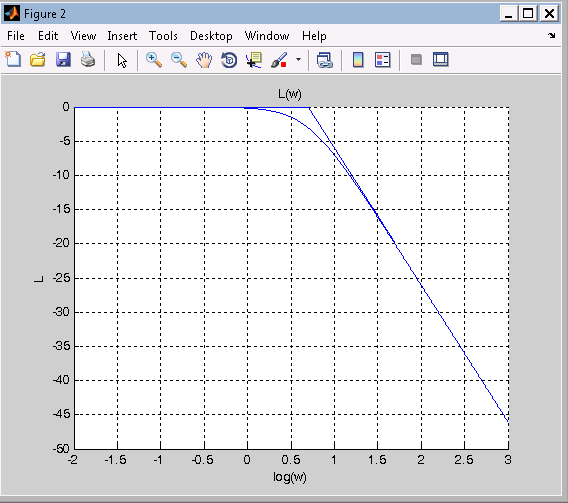Toggle the Insert Legend button
Image resolution: width=568 pixels, height=503 pixels.
(383, 60)
